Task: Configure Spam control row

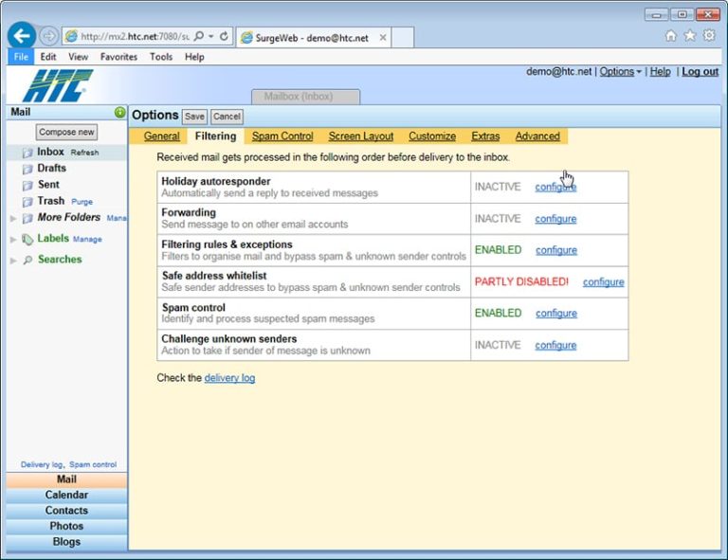Action: 556,314
